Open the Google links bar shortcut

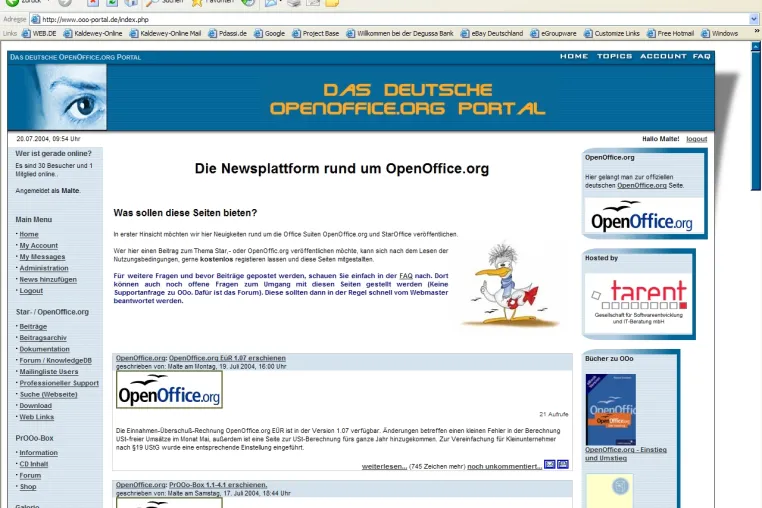(x=269, y=34)
